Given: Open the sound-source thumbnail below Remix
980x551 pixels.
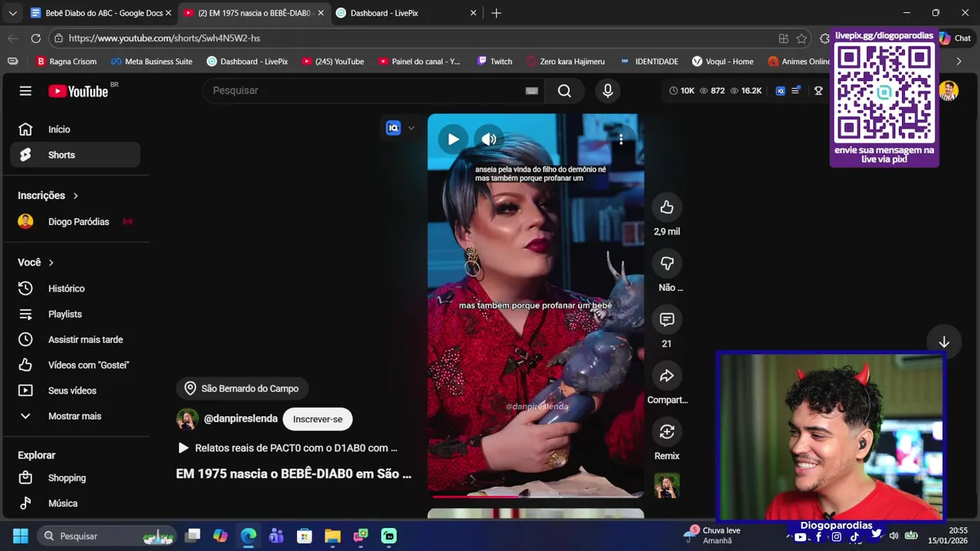Looking at the screenshot, I should 667,486.
